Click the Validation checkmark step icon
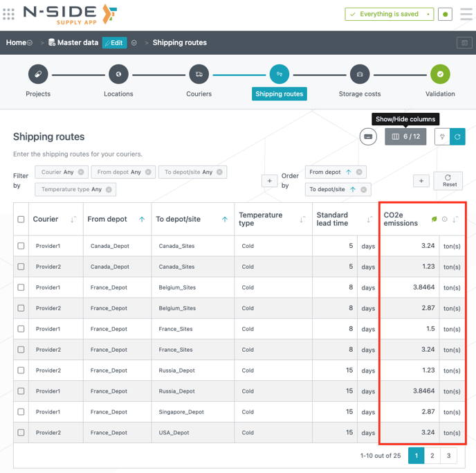476x473 pixels. pyautogui.click(x=440, y=74)
